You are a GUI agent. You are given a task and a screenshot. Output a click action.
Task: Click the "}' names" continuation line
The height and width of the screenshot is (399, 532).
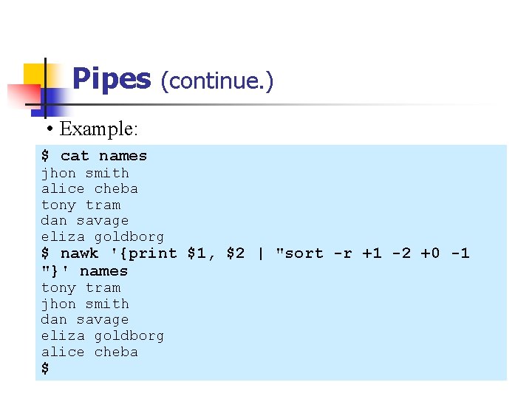(x=84, y=270)
